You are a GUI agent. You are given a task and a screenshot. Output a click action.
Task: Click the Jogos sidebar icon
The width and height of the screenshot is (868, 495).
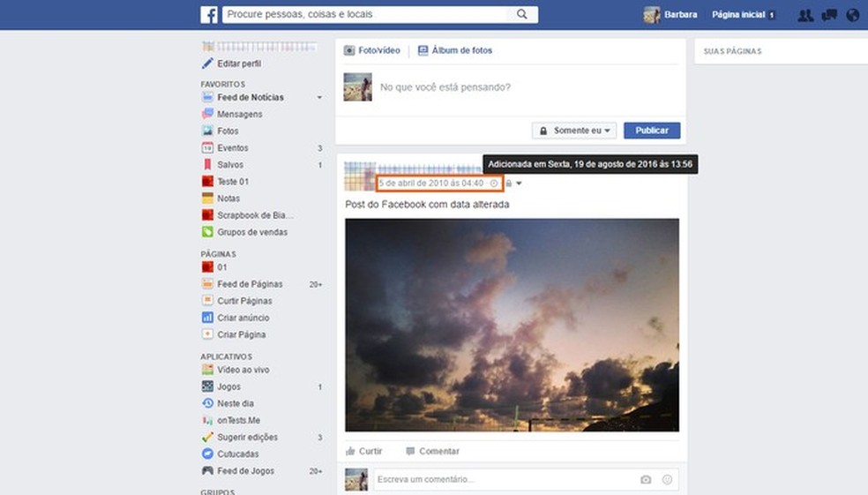tap(207, 386)
